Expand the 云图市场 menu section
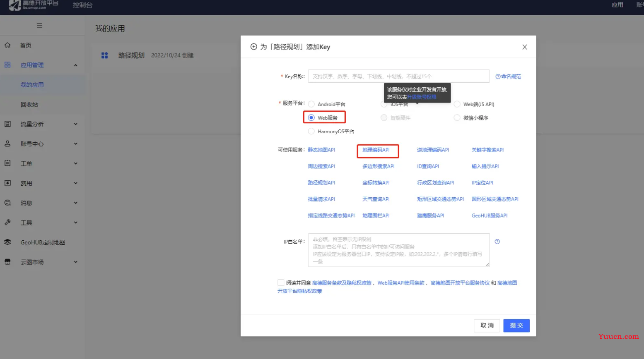The width and height of the screenshot is (644, 359). [x=76, y=262]
